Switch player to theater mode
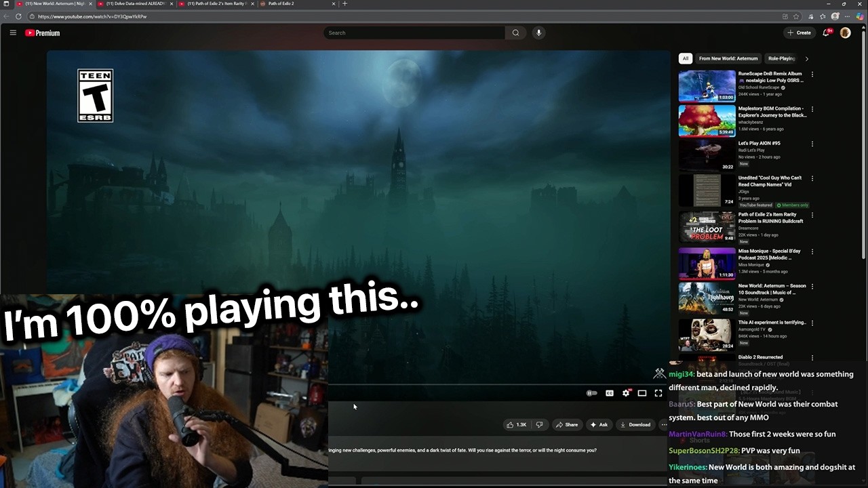The height and width of the screenshot is (488, 868). [x=642, y=393]
